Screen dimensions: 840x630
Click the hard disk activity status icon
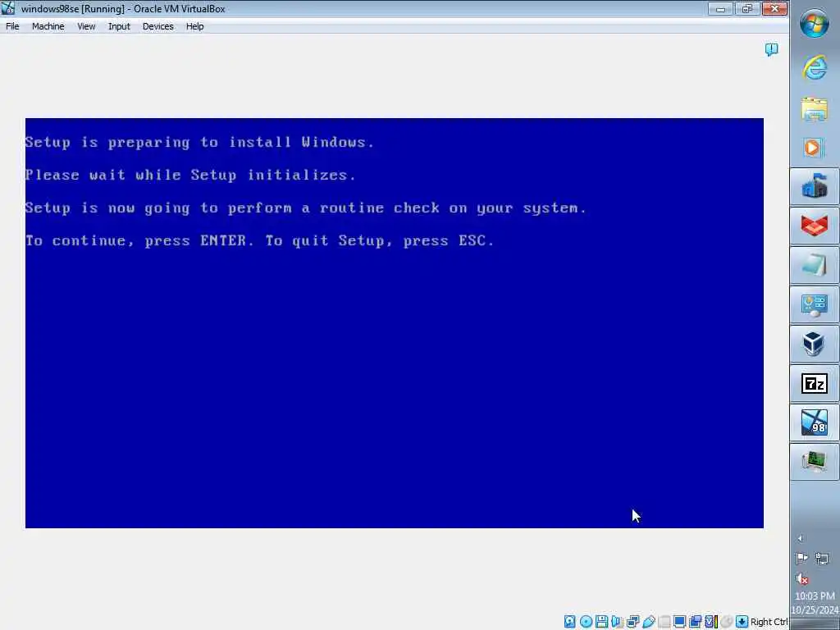(570, 622)
